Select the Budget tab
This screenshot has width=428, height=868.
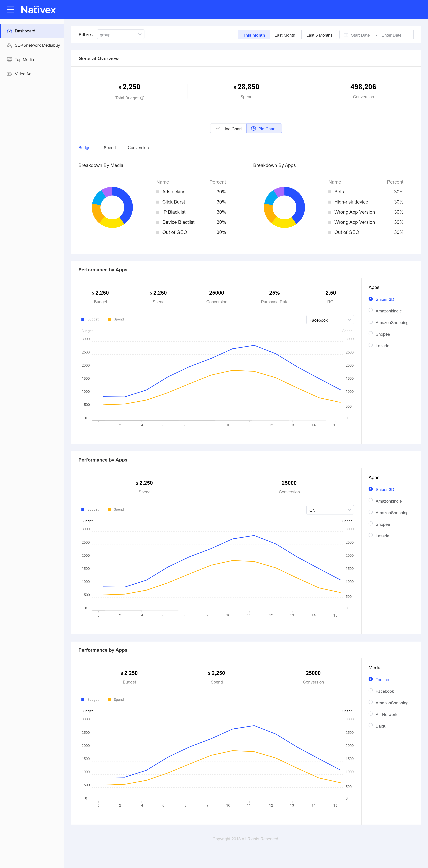(x=85, y=148)
